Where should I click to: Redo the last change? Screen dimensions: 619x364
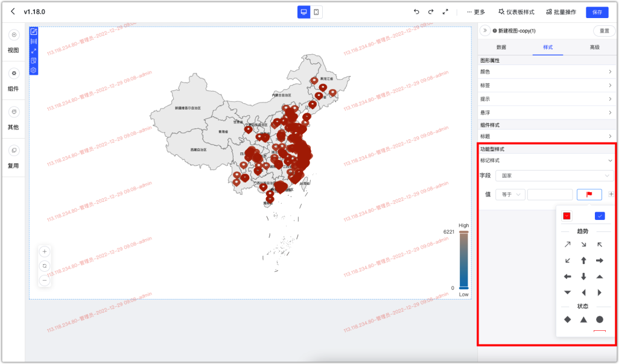click(x=431, y=12)
